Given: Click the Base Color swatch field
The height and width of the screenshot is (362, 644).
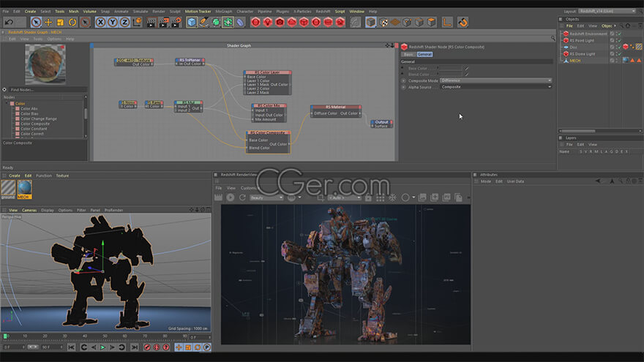Looking at the screenshot, I should 451,68.
